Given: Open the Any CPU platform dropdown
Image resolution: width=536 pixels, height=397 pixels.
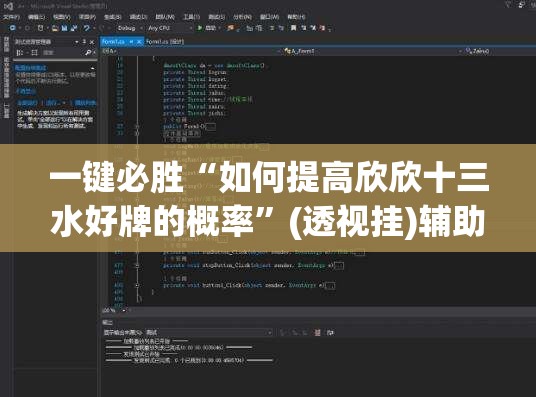Looking at the screenshot, I should [x=170, y=28].
